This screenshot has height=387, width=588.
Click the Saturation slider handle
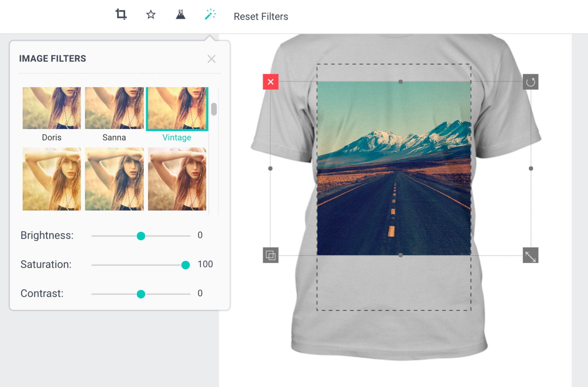point(185,265)
